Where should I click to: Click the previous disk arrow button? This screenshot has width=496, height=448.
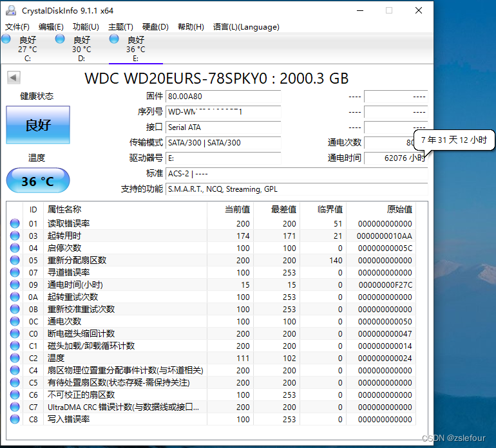[14, 77]
